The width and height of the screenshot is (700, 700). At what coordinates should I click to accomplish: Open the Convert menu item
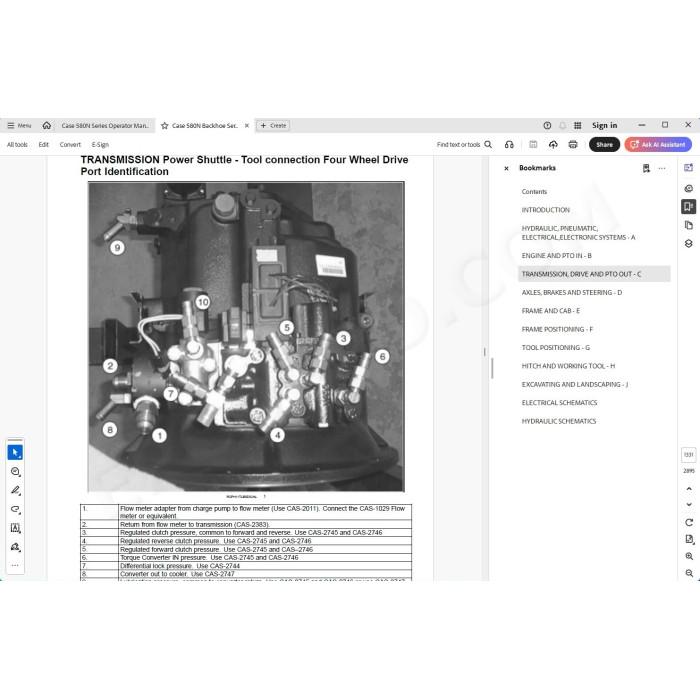click(70, 145)
